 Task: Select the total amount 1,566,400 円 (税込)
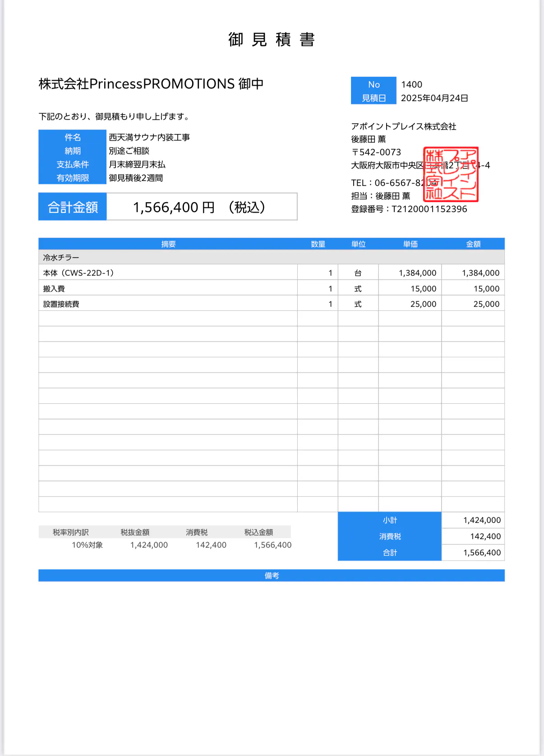coord(199,207)
